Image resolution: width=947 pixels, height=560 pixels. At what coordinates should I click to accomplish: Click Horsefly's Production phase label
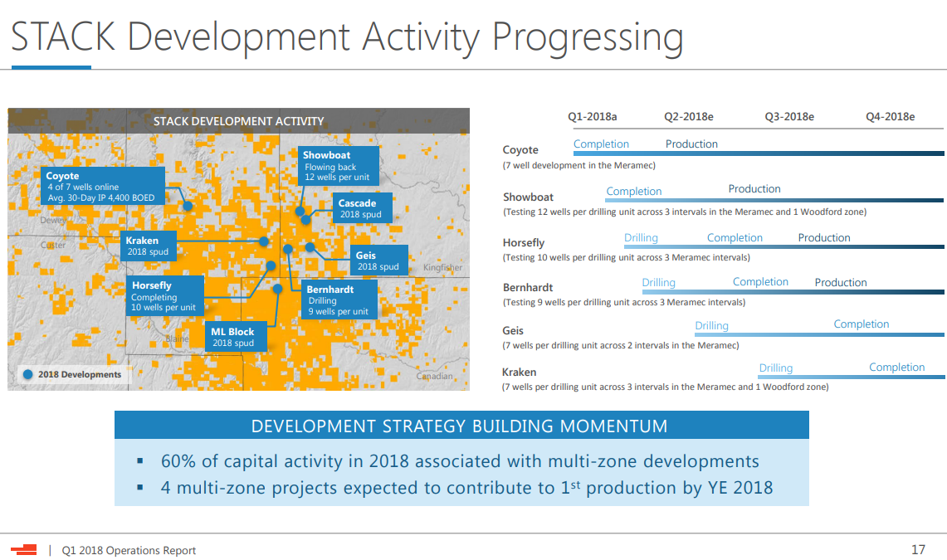(824, 238)
